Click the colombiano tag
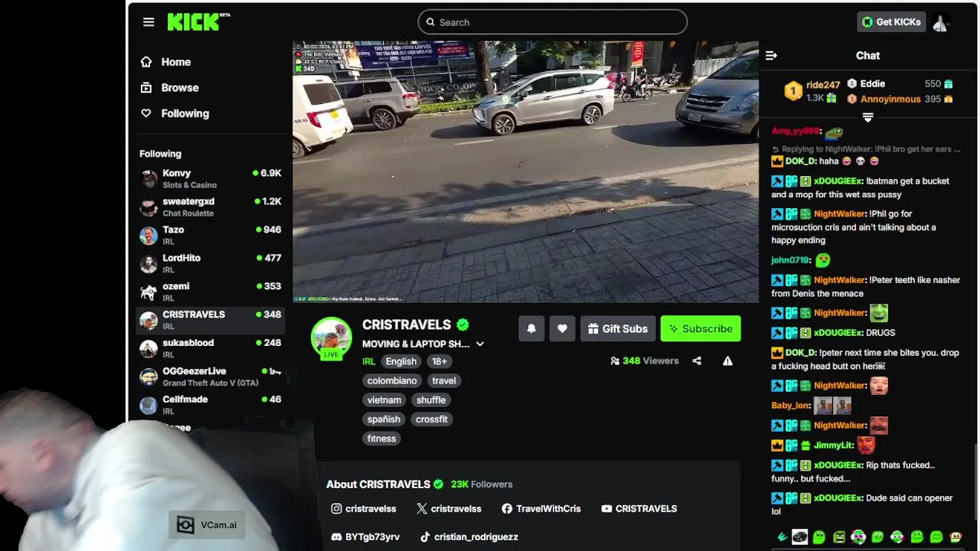Image resolution: width=980 pixels, height=551 pixels. click(392, 380)
